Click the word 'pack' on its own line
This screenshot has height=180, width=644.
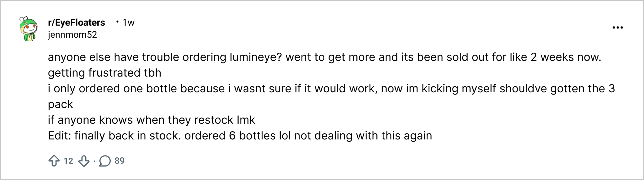coord(60,104)
